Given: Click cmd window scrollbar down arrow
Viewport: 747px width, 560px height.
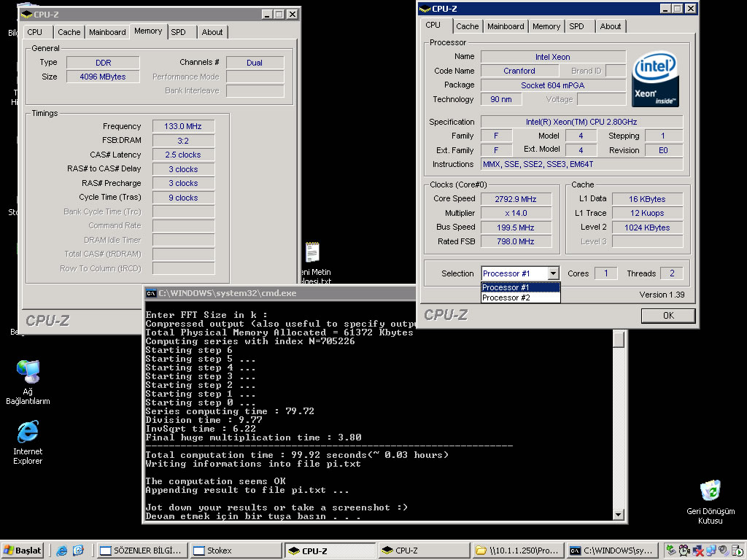Looking at the screenshot, I should [619, 514].
